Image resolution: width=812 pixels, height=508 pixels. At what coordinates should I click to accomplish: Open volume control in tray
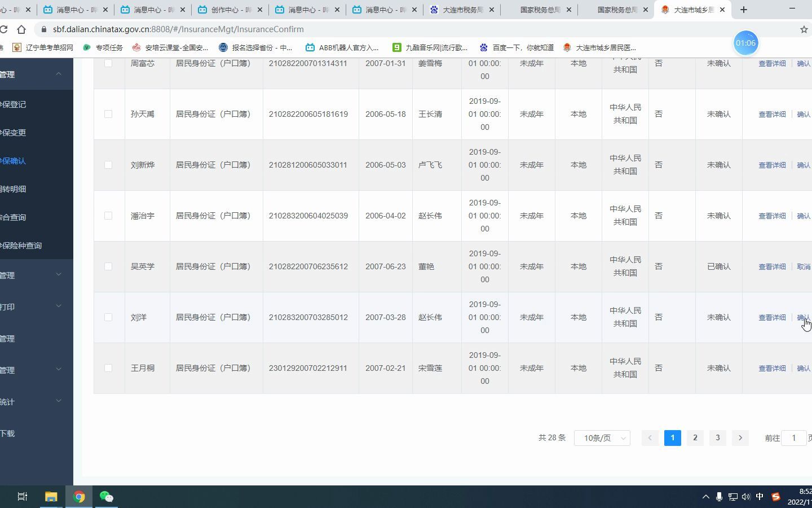coord(746,497)
